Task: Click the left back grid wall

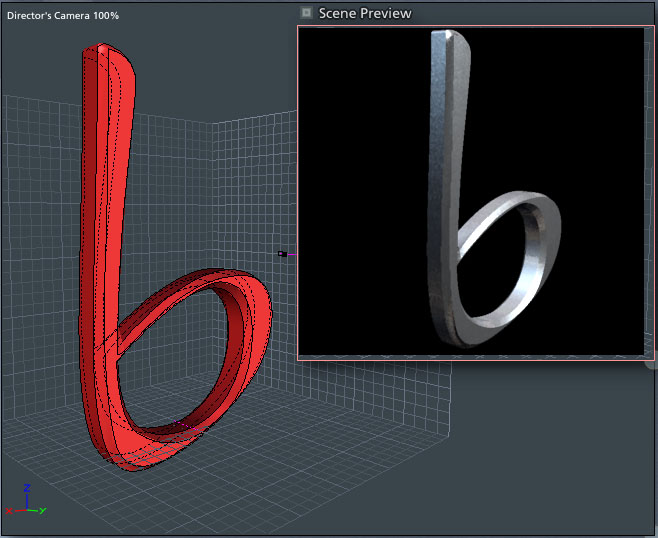Action: pyautogui.click(x=40, y=250)
